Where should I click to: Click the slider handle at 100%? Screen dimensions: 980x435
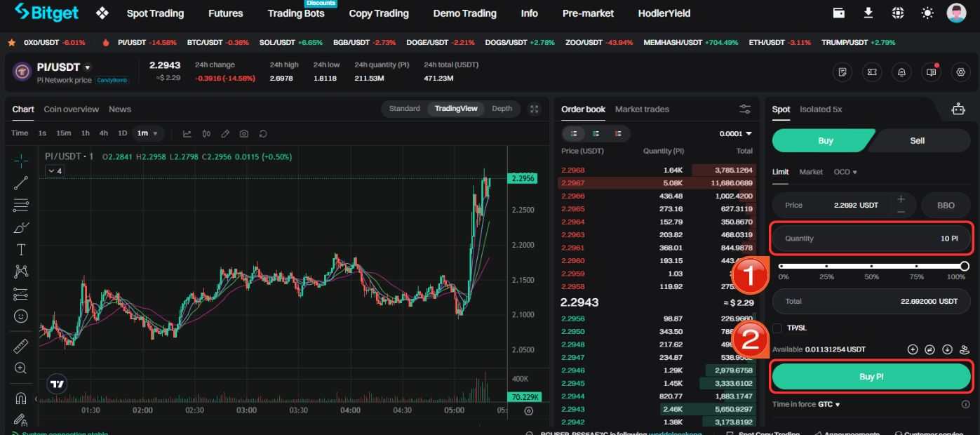(965, 266)
